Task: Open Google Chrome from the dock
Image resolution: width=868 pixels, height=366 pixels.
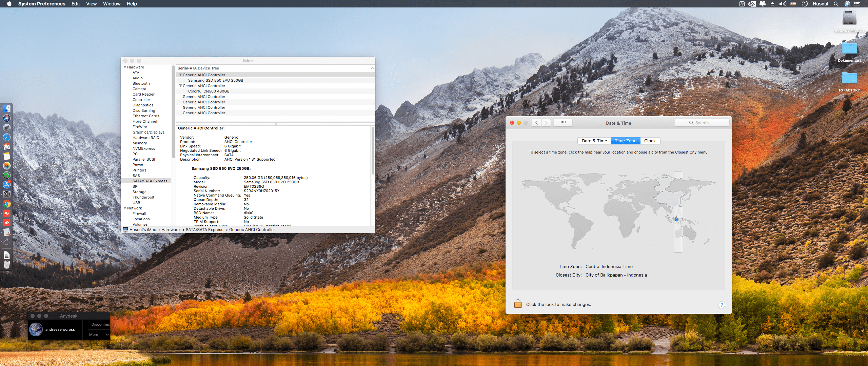Action: [7, 204]
